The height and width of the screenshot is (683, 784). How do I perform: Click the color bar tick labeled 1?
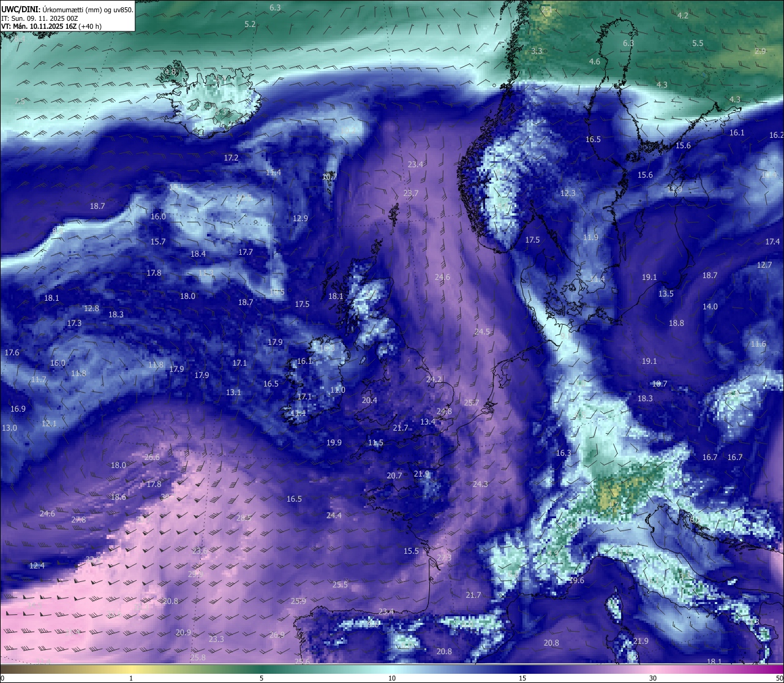(x=131, y=678)
